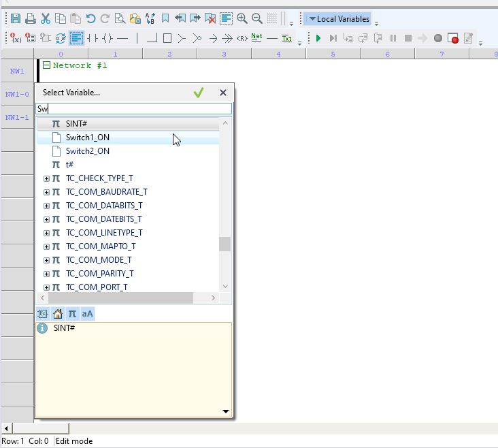Insert a vertical line element
Screen dimensions: 498x448
(137, 38)
